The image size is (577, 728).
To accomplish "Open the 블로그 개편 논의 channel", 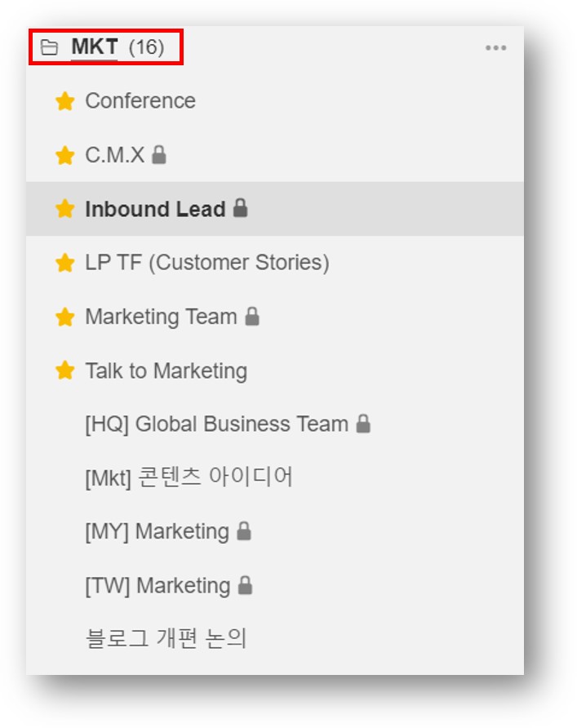I will click(x=166, y=638).
